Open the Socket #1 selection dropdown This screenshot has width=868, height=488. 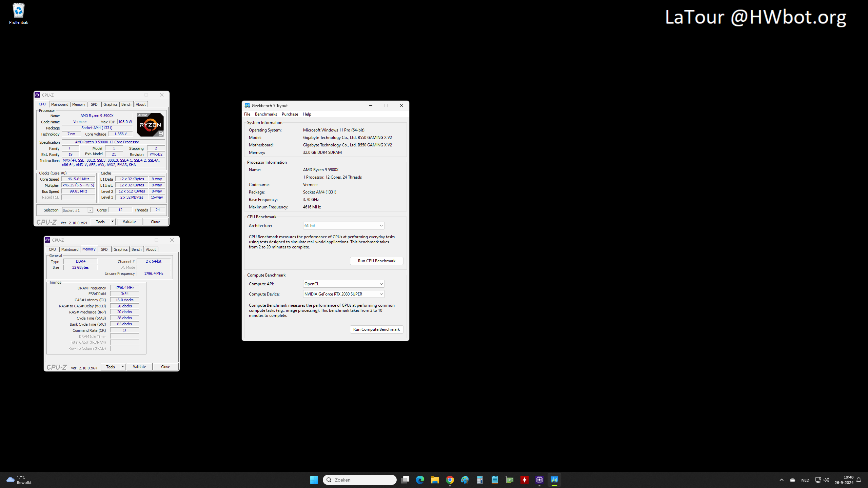[77, 210]
